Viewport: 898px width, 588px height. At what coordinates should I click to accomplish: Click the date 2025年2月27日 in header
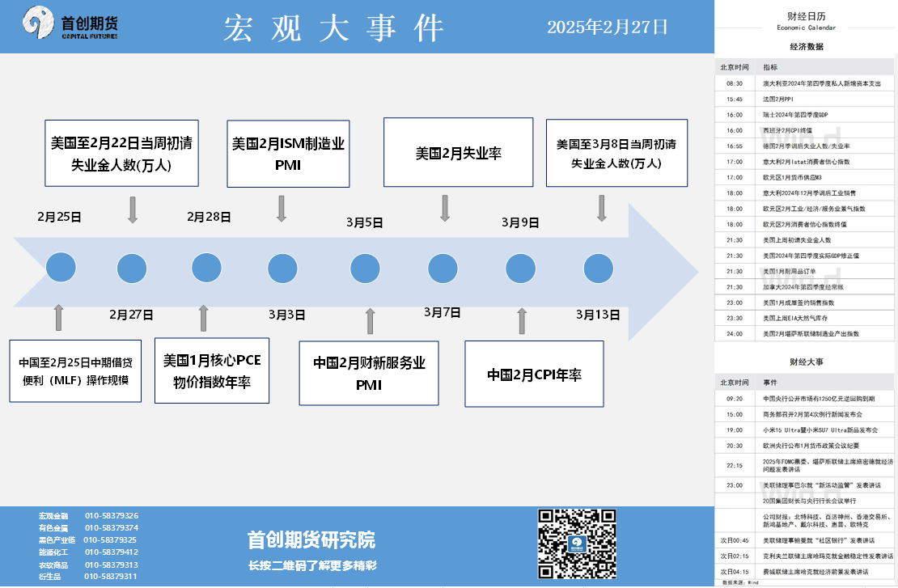click(x=607, y=27)
